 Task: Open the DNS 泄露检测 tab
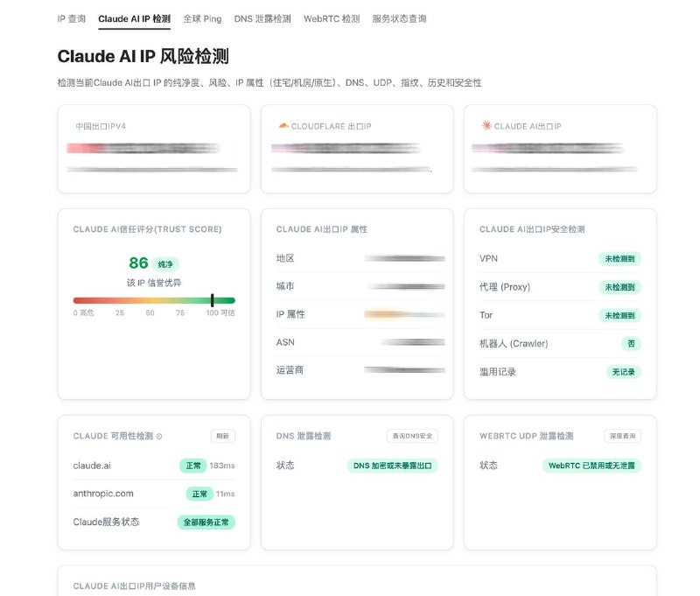pyautogui.click(x=262, y=18)
